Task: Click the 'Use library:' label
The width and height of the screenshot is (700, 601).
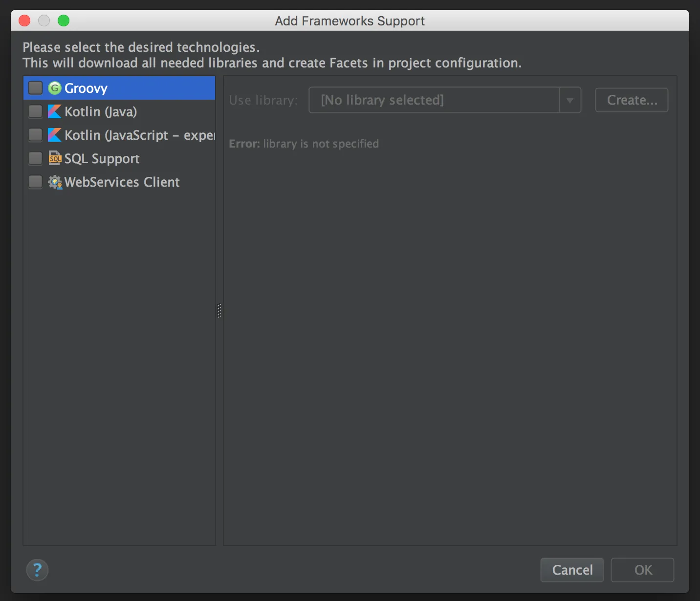Action: [x=263, y=100]
